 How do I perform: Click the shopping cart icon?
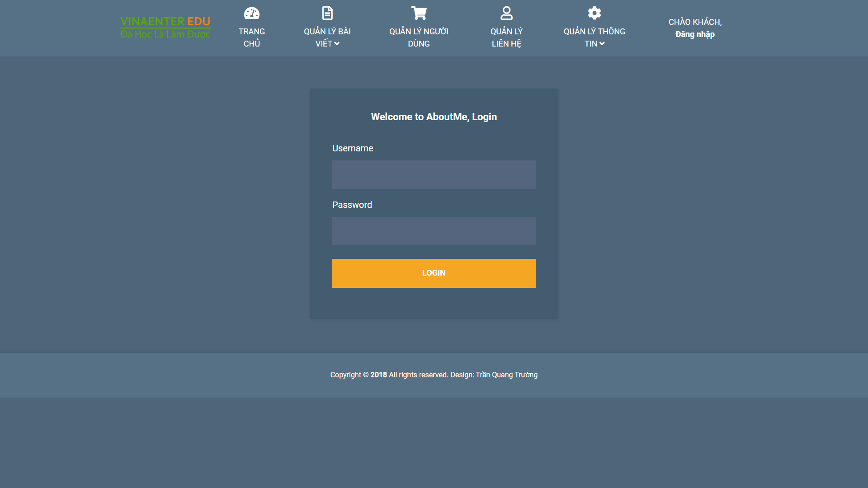pos(419,13)
